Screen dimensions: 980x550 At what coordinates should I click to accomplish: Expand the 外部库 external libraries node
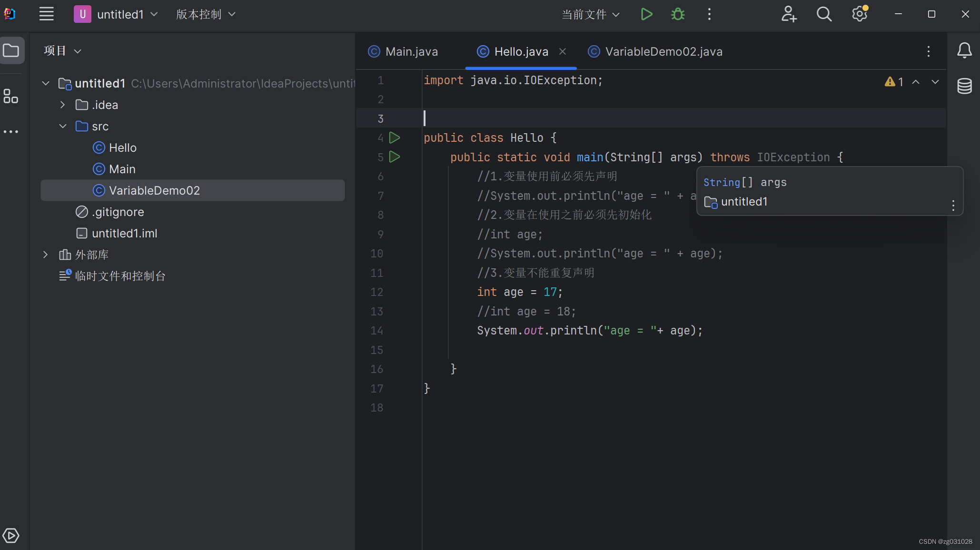45,255
